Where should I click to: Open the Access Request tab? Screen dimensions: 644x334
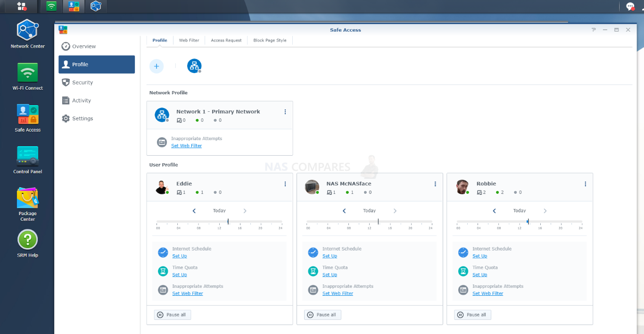click(x=226, y=41)
